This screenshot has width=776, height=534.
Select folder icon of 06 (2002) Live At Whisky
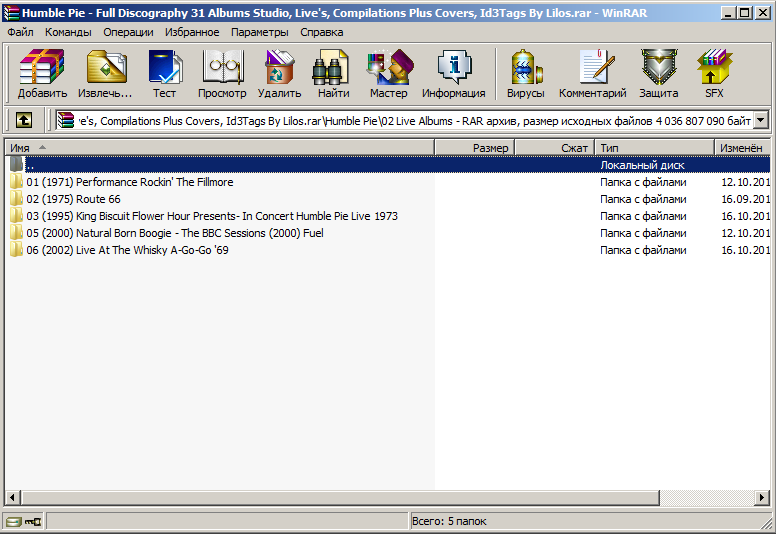coord(16,250)
